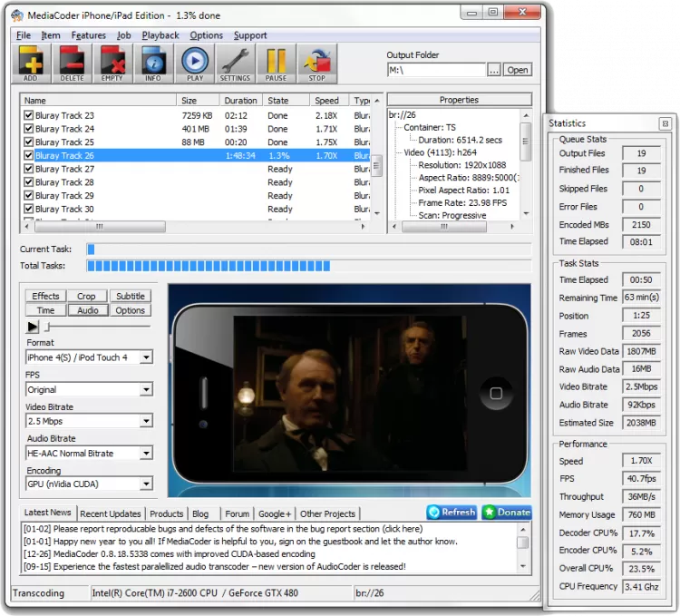Click the Output Folder path field
680x616 pixels.
[x=436, y=70]
